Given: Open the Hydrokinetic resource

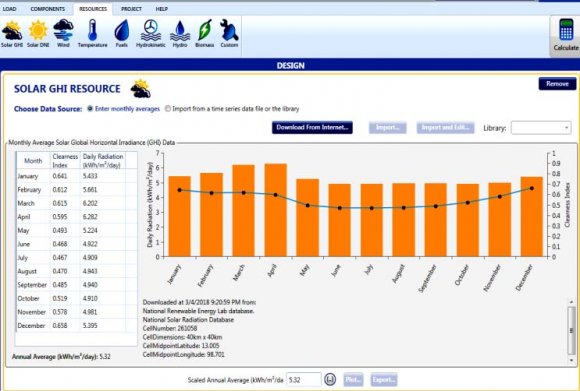Looking at the screenshot, I should (151, 34).
